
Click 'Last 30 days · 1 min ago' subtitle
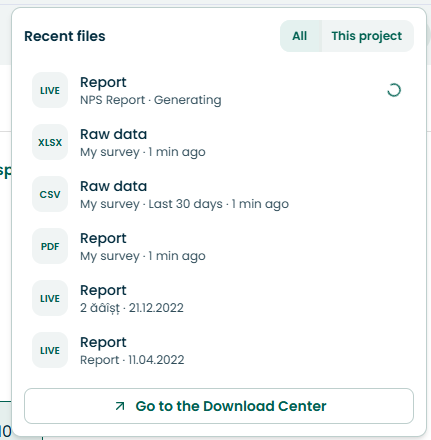tap(219, 204)
